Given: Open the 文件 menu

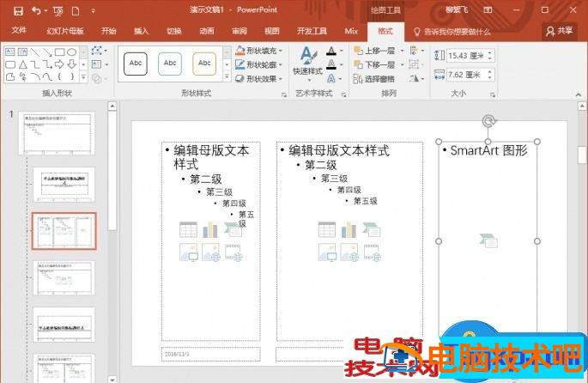Looking at the screenshot, I should tap(19, 30).
